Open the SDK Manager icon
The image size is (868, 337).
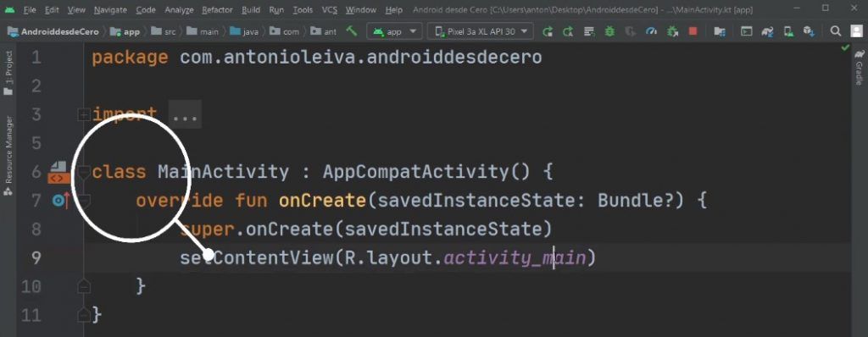(x=809, y=31)
